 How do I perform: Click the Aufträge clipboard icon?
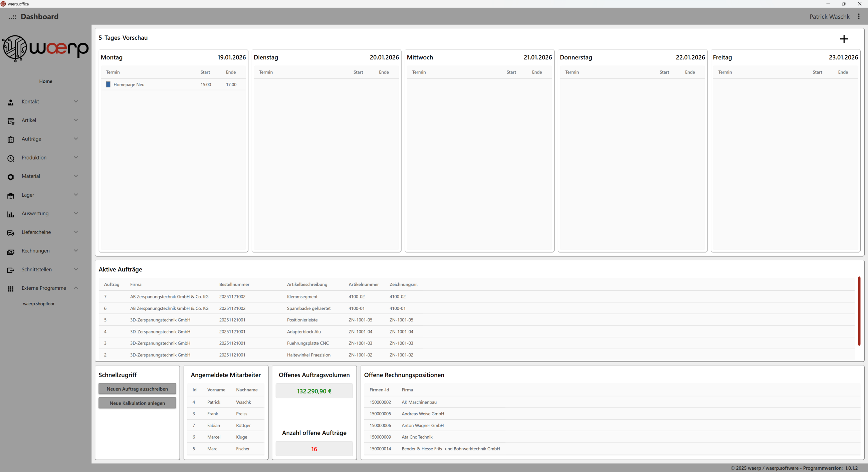click(x=11, y=140)
